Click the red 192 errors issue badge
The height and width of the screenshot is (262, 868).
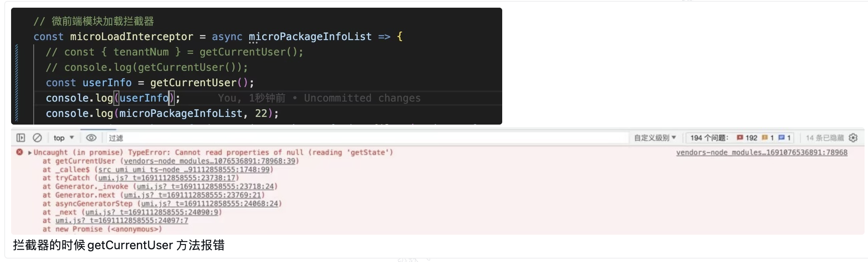[x=747, y=138]
